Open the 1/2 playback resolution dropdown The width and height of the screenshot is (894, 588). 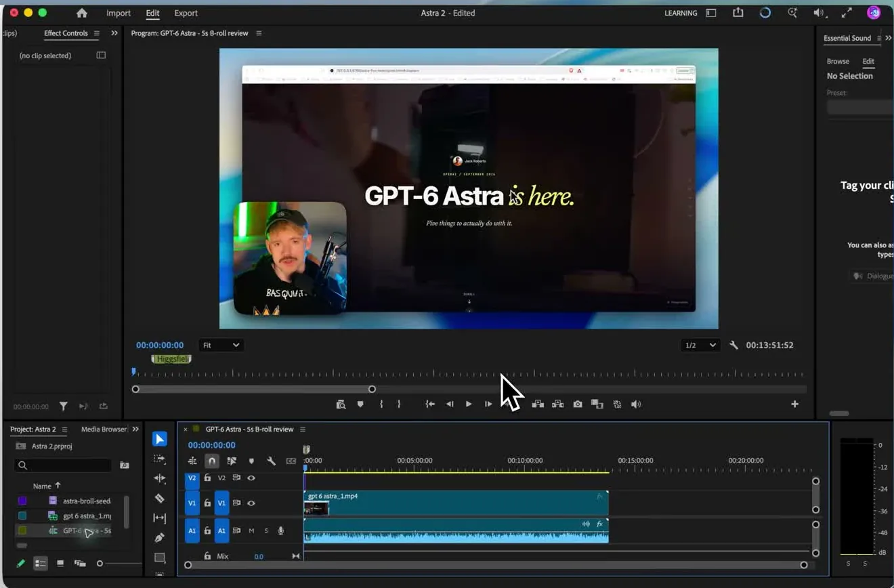[x=700, y=345]
